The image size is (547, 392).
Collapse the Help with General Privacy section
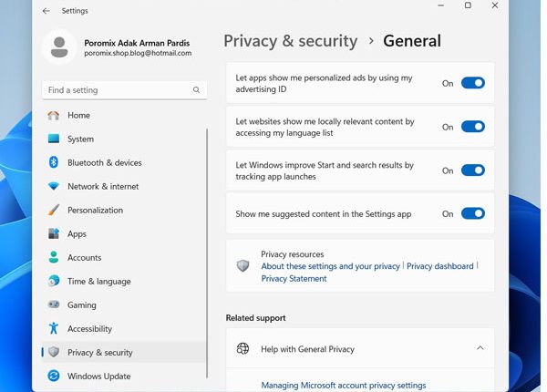point(480,348)
